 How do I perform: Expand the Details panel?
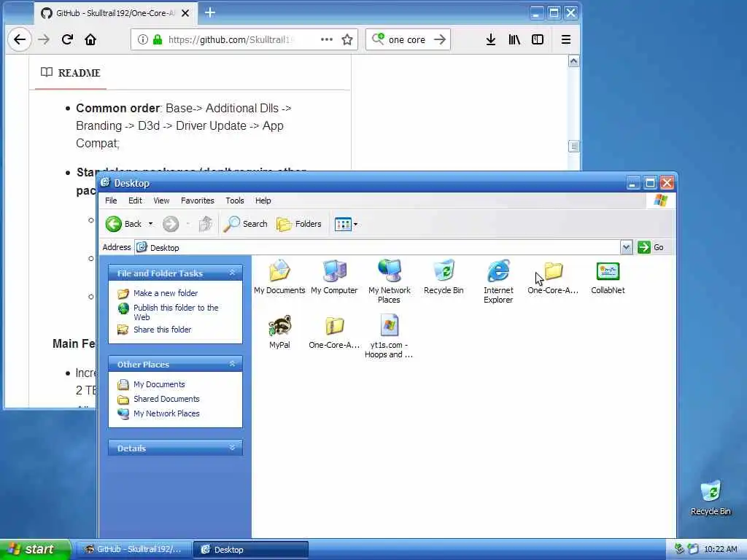233,448
